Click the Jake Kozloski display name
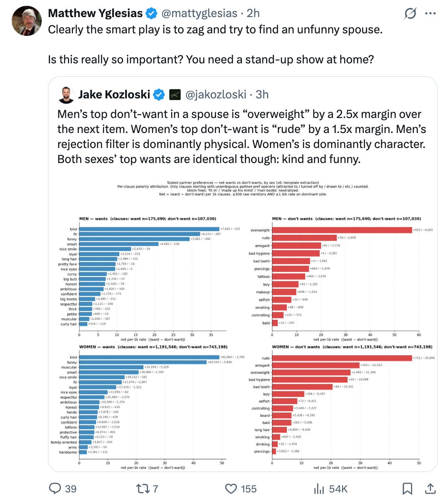 coord(114,95)
